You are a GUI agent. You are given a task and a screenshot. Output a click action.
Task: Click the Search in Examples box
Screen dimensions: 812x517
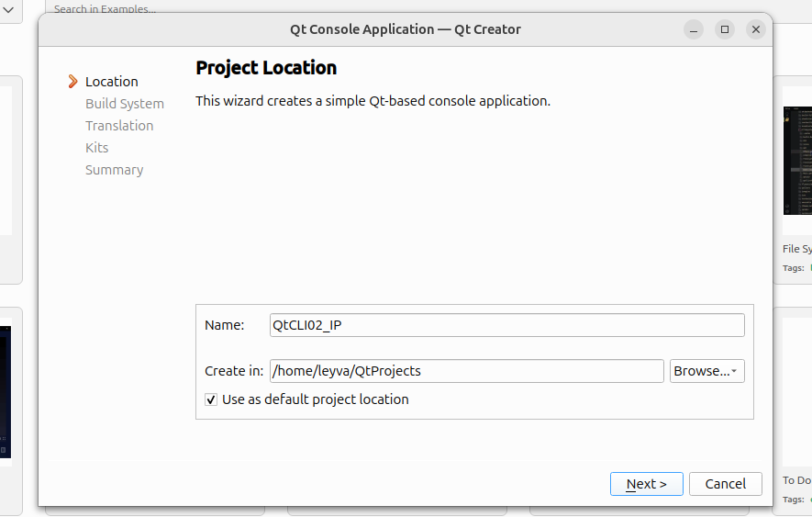pos(275,9)
